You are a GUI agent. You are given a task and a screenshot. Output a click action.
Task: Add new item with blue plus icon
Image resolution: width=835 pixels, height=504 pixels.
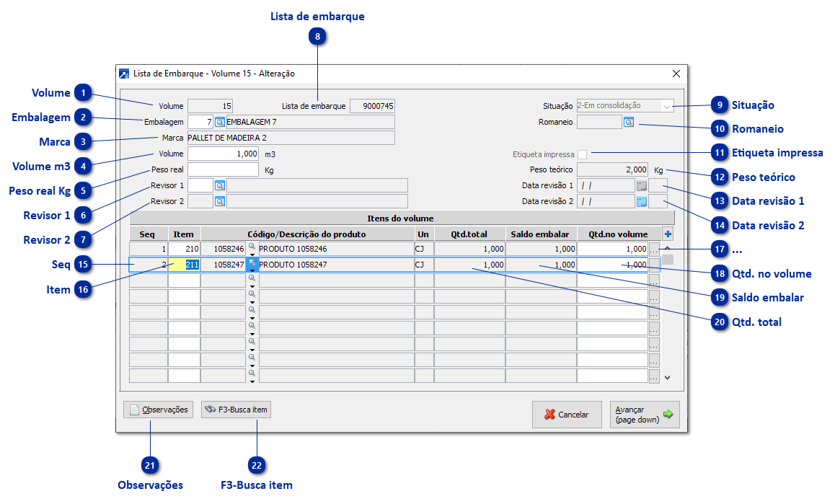click(x=668, y=234)
